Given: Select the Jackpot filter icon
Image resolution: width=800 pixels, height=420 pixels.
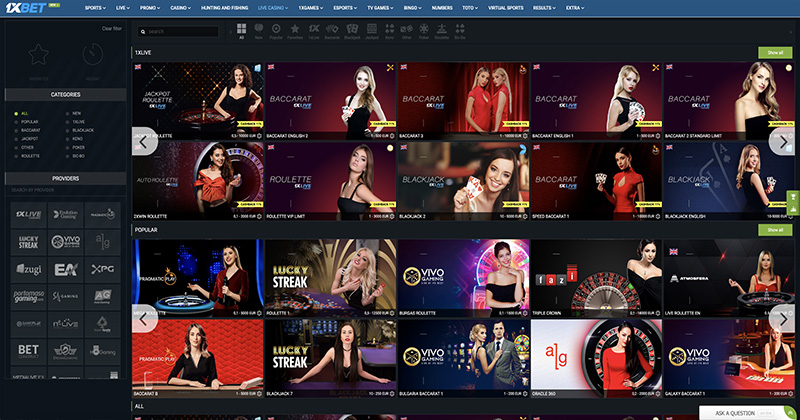Looking at the screenshot, I should point(372,31).
